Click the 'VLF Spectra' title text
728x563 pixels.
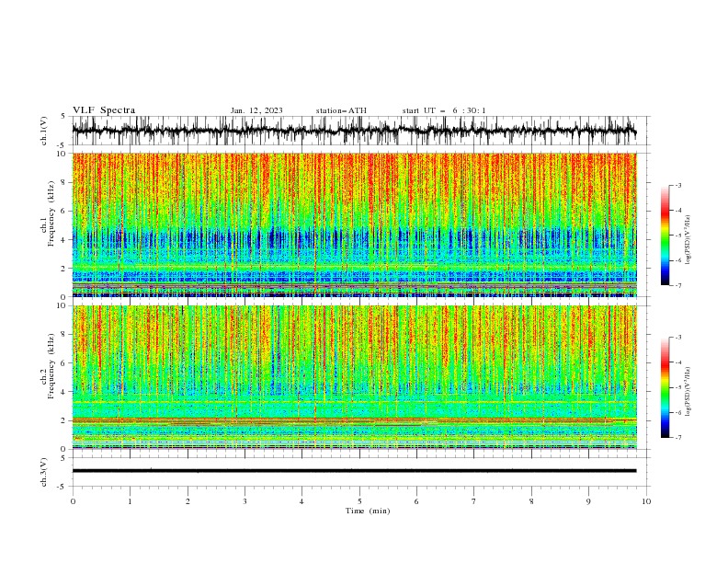tap(104, 110)
